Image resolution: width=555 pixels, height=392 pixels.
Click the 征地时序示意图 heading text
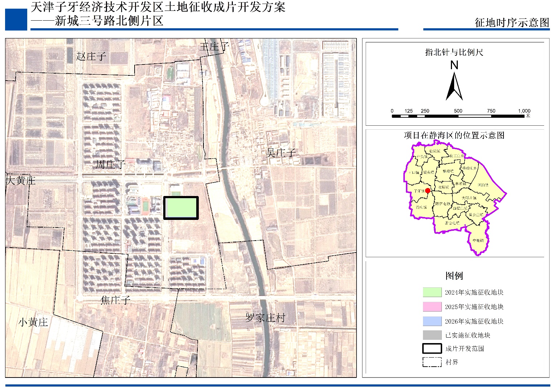pos(512,22)
